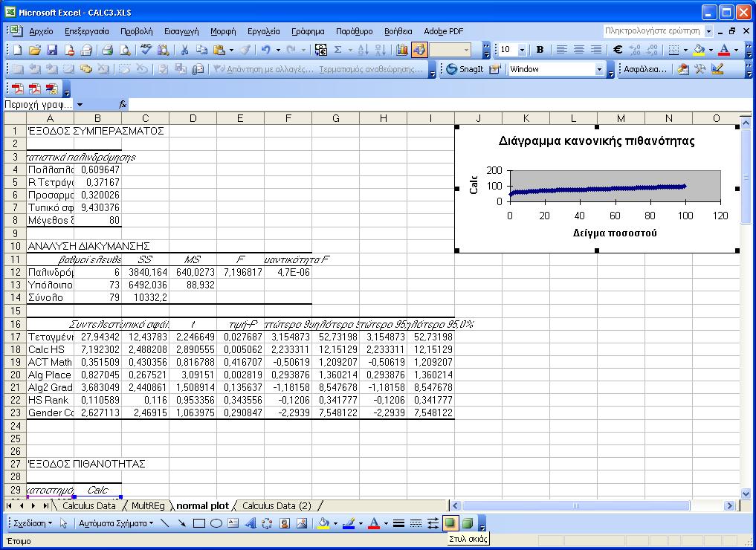
Task: Insert a text box
Action: [233, 523]
